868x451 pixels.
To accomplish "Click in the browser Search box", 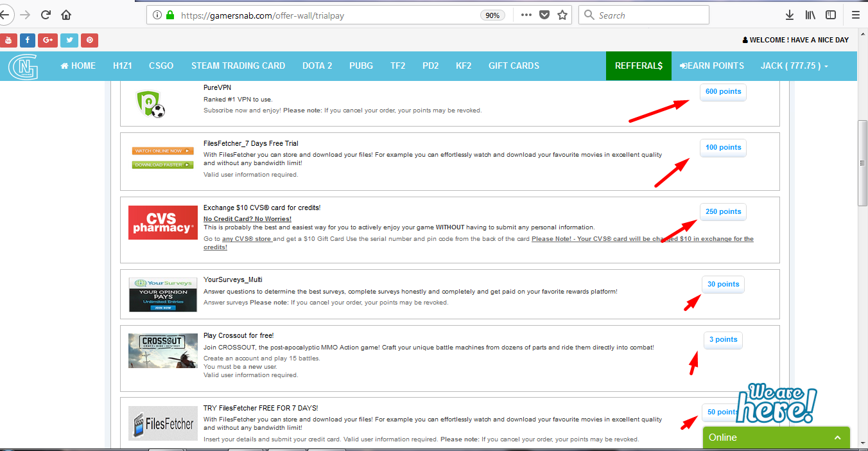I will [x=644, y=15].
